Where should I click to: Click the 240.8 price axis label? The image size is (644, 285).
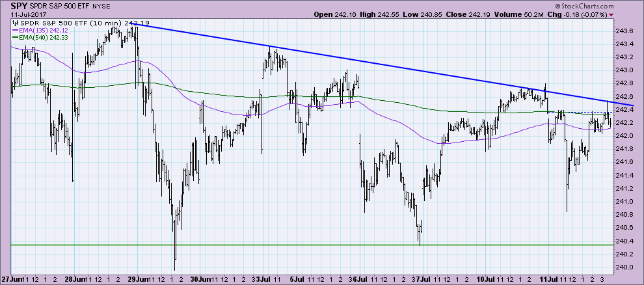(x=624, y=214)
